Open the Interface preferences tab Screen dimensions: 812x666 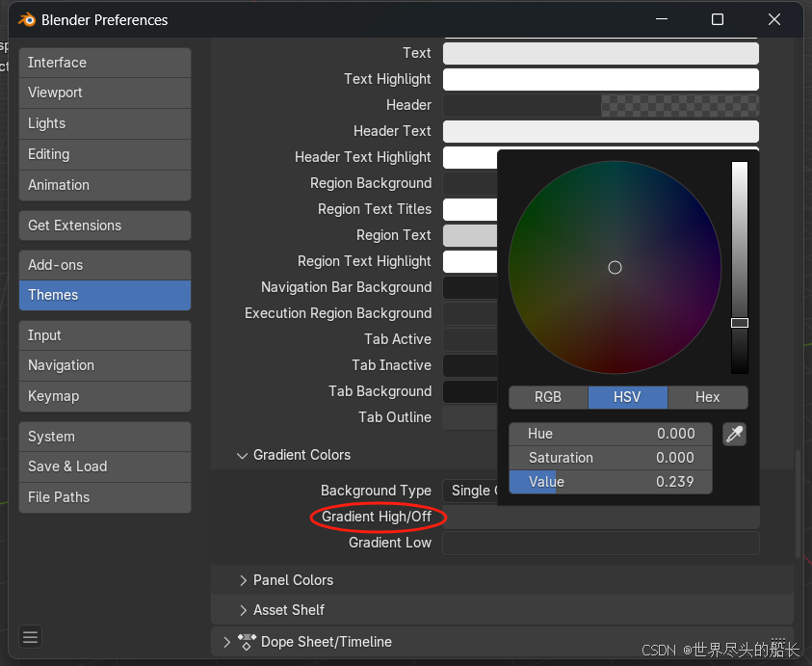tap(105, 63)
